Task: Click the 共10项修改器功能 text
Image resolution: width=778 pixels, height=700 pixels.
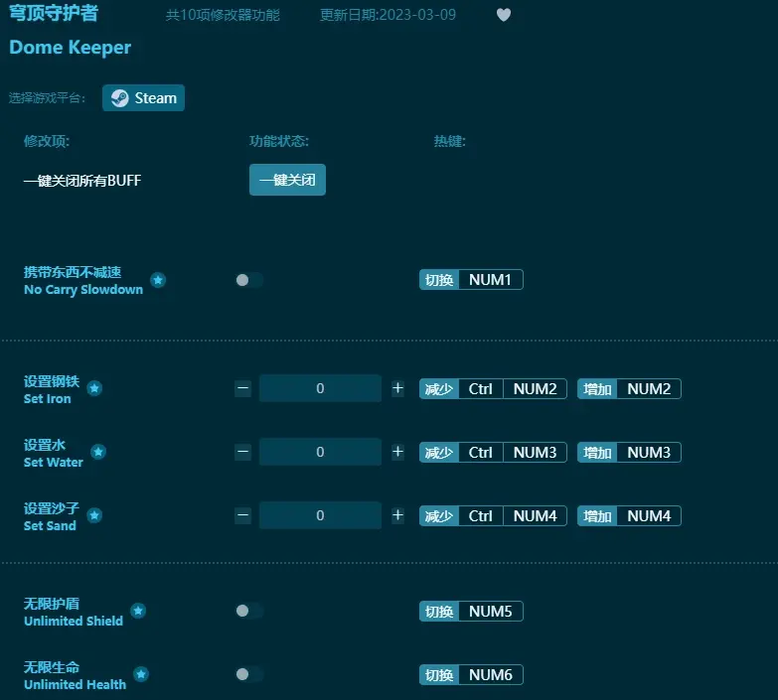Action: [223, 15]
